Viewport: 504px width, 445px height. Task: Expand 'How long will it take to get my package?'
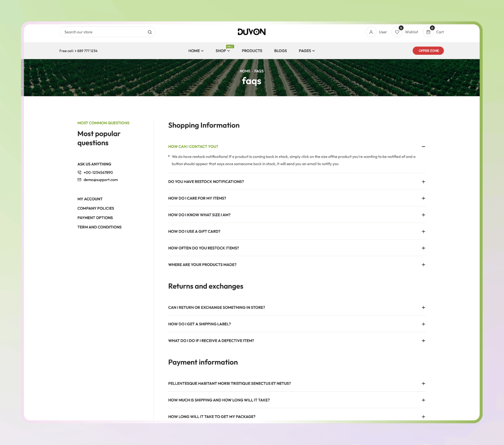tap(297, 417)
